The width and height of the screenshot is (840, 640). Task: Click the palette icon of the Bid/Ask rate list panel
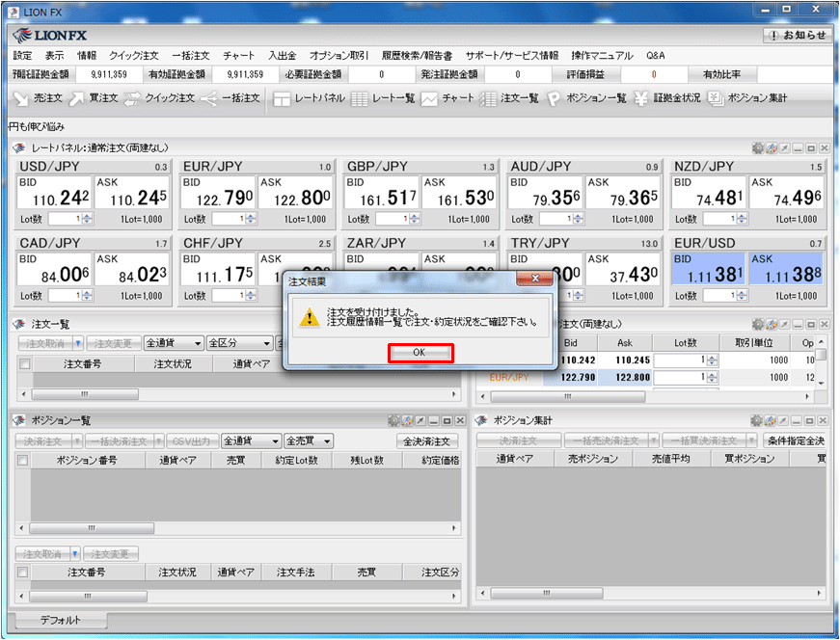coord(772,325)
